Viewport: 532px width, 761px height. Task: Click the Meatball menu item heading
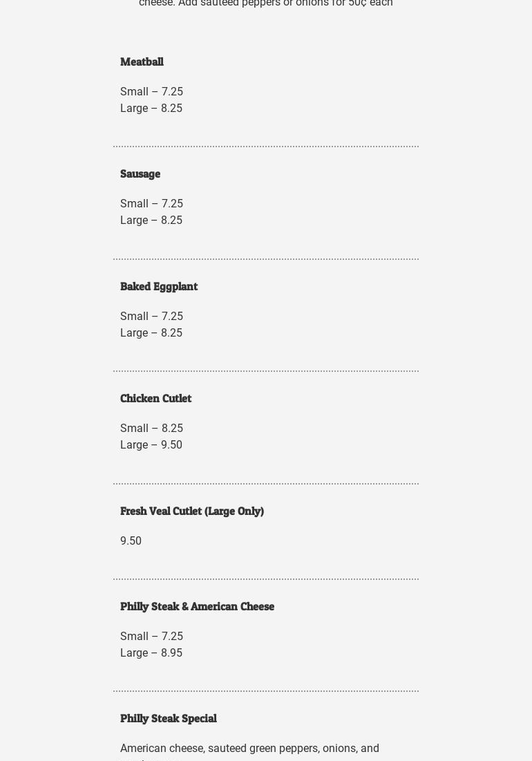142,62
